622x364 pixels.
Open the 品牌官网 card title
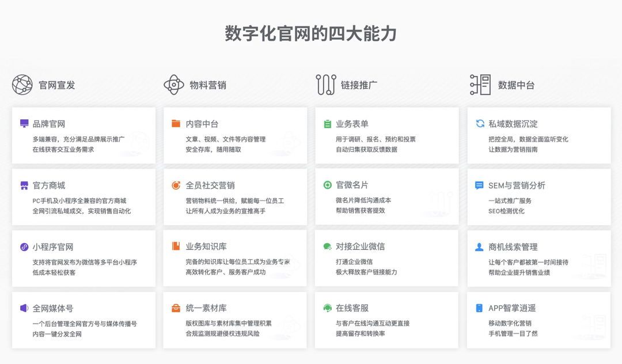point(49,124)
